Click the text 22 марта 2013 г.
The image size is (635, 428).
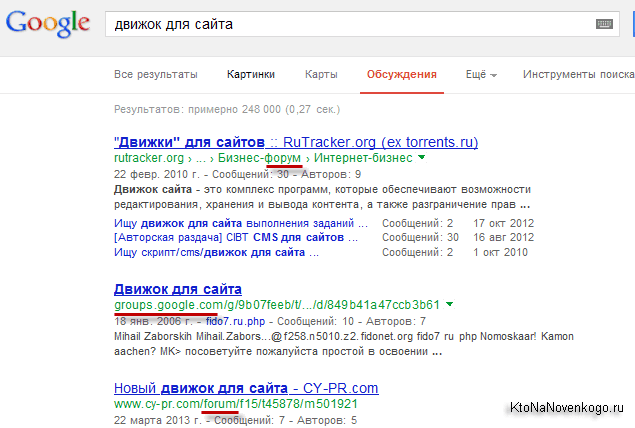pos(157,420)
